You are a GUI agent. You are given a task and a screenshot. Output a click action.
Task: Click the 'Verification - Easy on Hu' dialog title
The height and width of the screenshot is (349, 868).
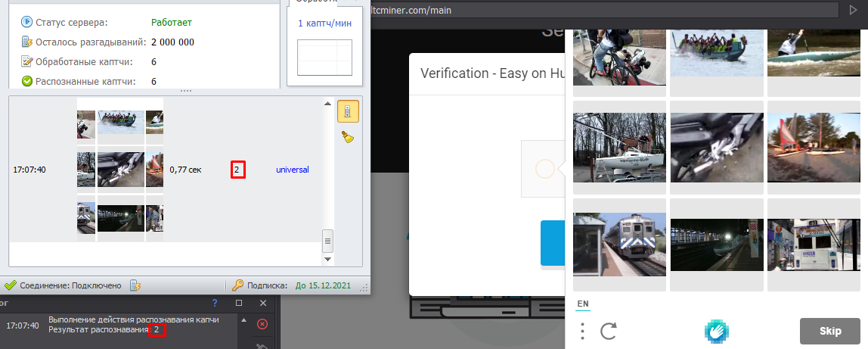pyautogui.click(x=492, y=73)
